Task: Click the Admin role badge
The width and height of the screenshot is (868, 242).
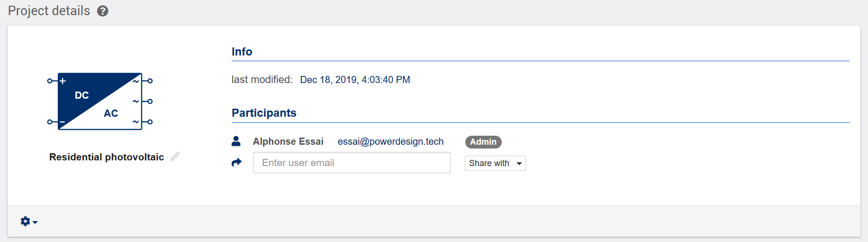Action: [483, 142]
